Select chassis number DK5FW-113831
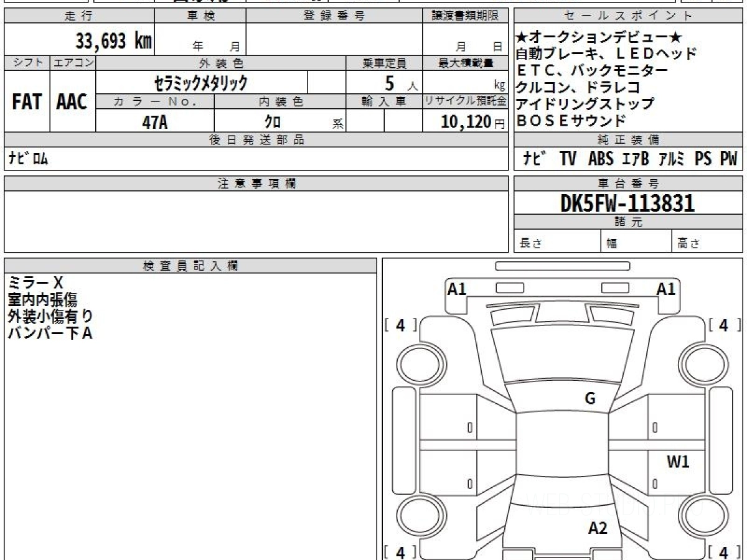 click(627, 203)
